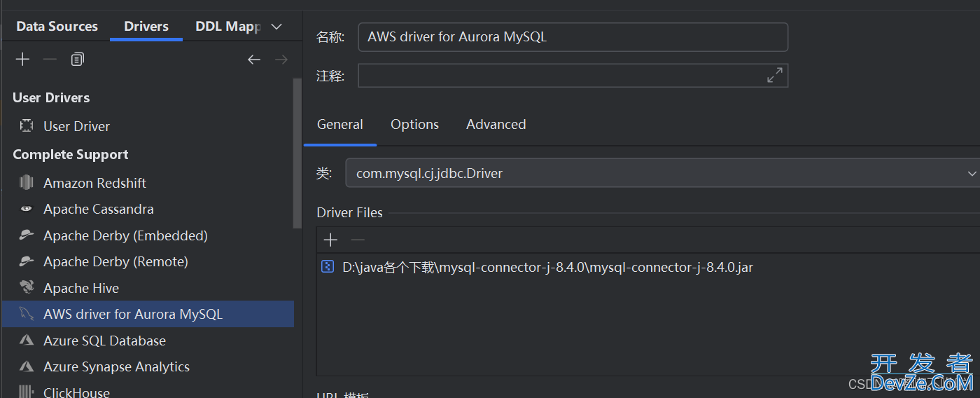Select Apache Hive driver
Image resolution: width=980 pixels, height=398 pixels.
click(147, 288)
